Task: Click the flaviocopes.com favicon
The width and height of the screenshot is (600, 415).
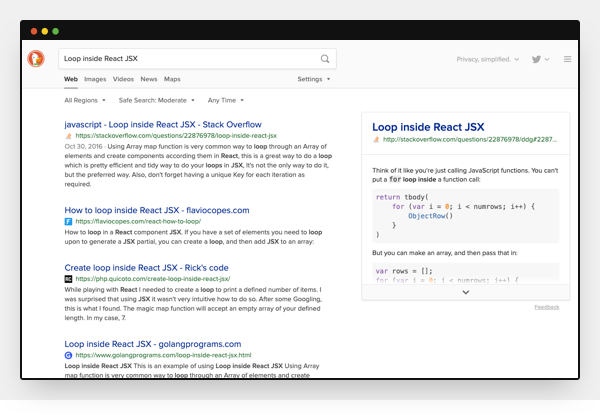Action: coord(68,221)
